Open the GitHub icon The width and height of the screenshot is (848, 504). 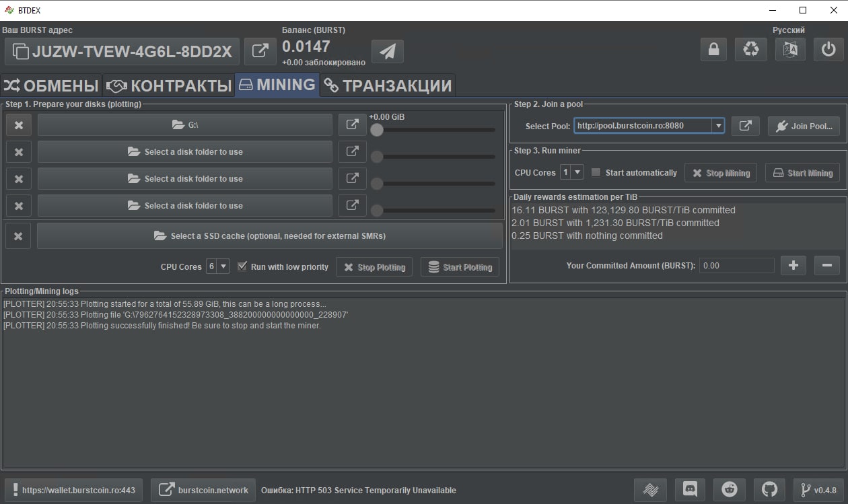click(x=769, y=490)
